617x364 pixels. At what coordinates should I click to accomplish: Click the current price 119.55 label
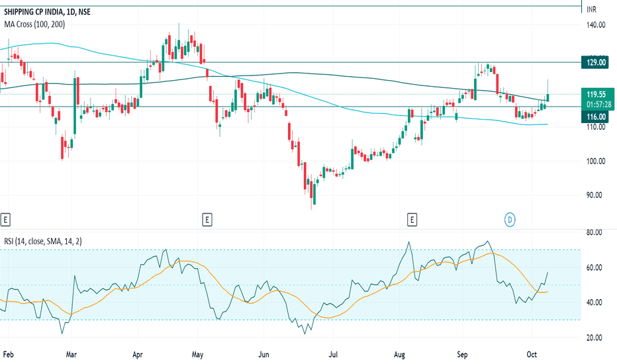click(597, 95)
